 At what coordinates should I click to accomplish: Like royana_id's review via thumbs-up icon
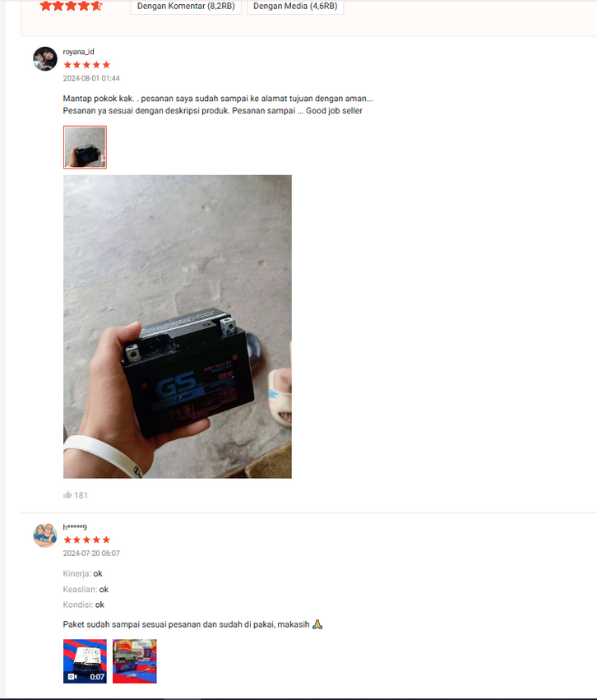tap(67, 494)
